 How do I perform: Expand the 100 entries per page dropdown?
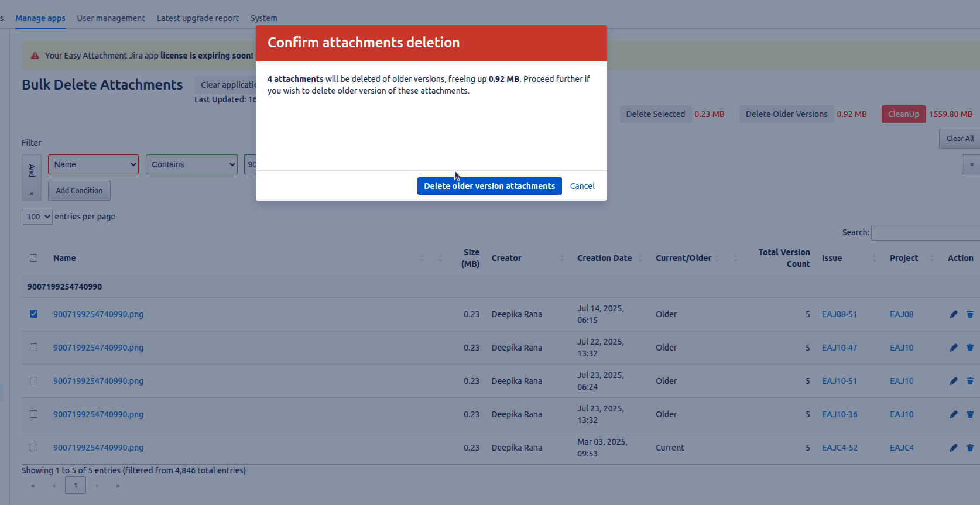(37, 217)
